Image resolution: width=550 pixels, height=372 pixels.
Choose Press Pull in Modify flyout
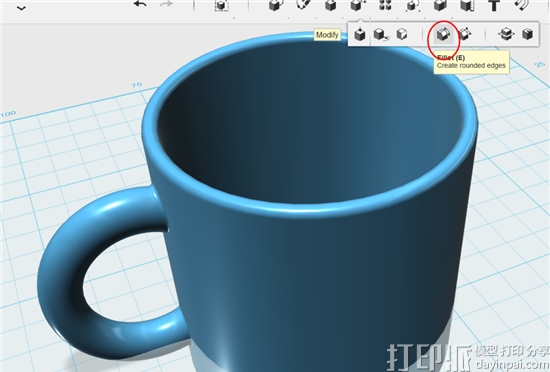[360, 34]
